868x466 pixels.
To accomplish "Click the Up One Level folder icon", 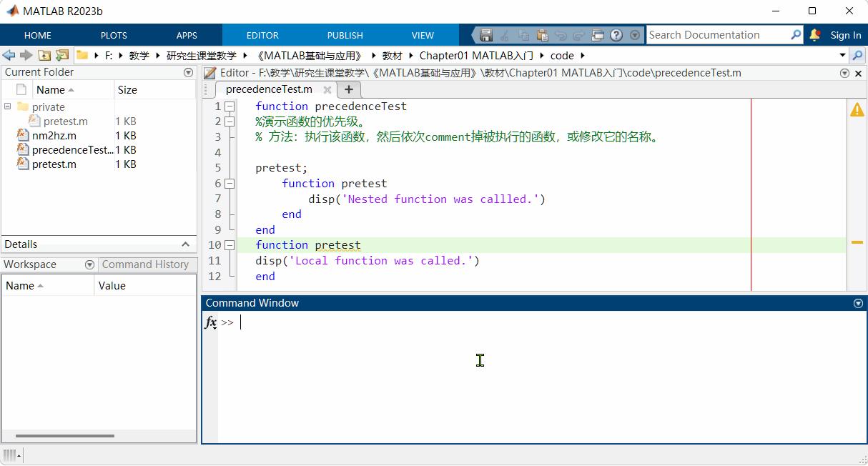I will 44,55.
